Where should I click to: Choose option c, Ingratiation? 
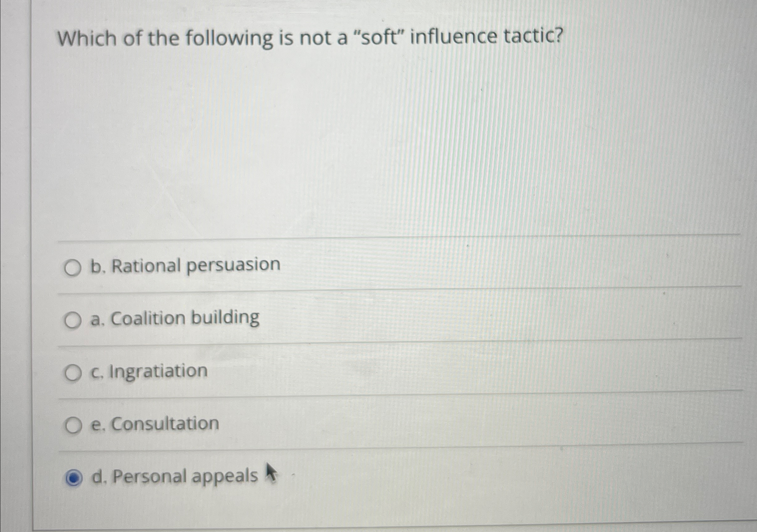(148, 372)
